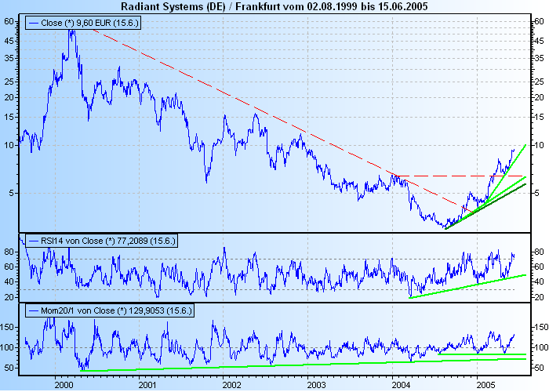Click the 60 label on left price axis

[9, 21]
